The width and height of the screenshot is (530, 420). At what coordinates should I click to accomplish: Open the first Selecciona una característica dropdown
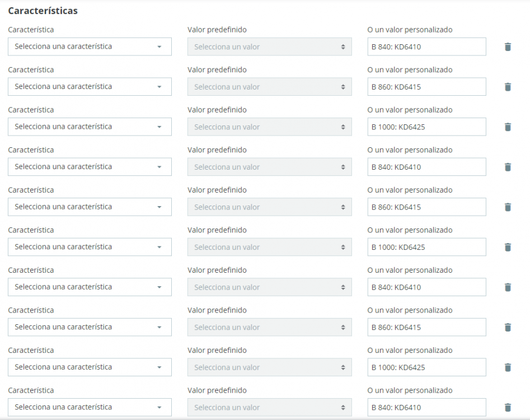(90, 46)
